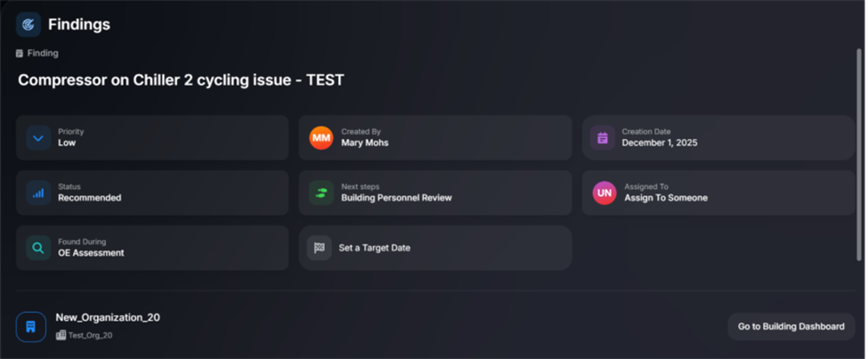Click the Target Date flag icon
The height and width of the screenshot is (359, 868).
click(320, 248)
